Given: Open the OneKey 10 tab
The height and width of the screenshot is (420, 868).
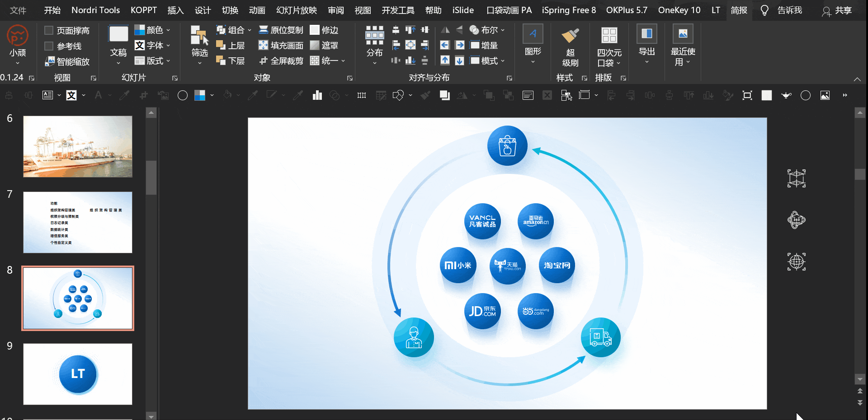Looking at the screenshot, I should [679, 10].
